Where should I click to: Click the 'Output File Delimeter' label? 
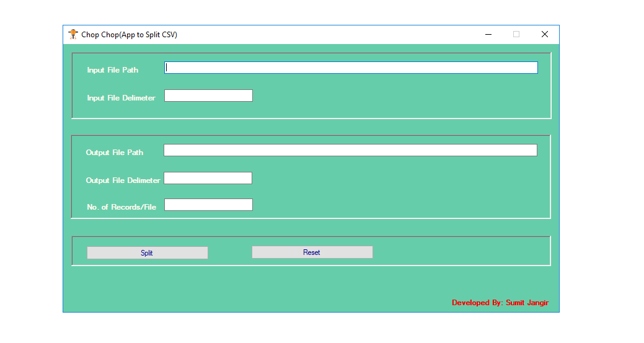pos(123,180)
